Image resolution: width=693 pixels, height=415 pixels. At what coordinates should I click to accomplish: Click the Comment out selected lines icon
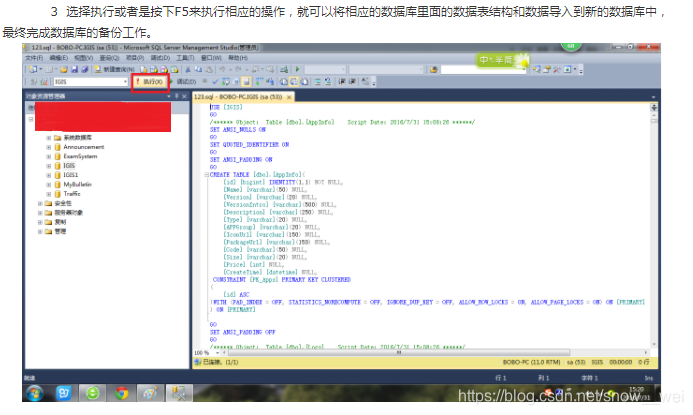318,82
